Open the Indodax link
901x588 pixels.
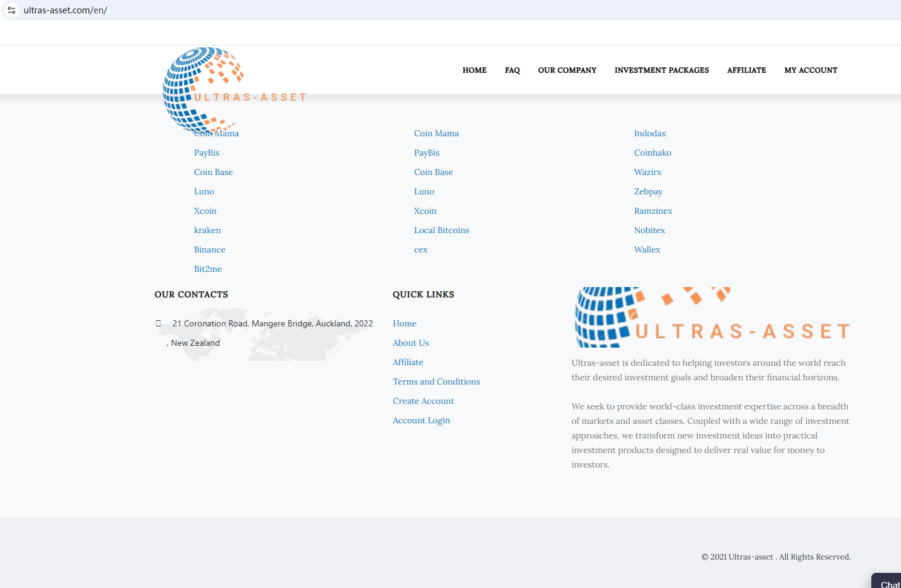[650, 133]
